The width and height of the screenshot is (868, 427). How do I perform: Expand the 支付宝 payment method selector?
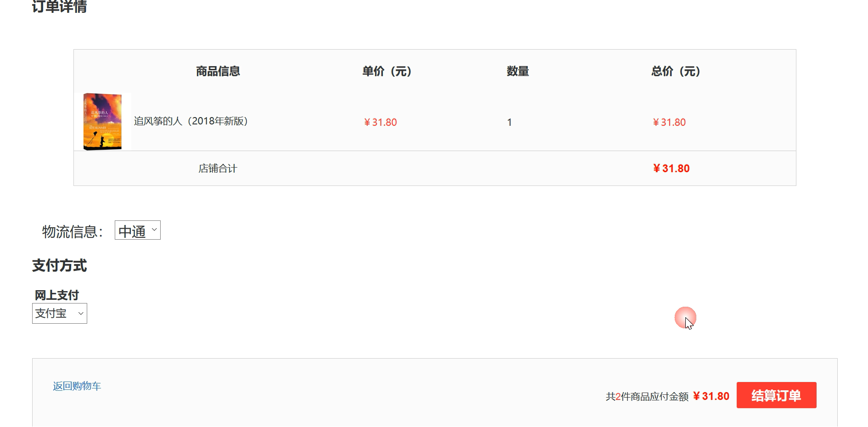click(59, 313)
